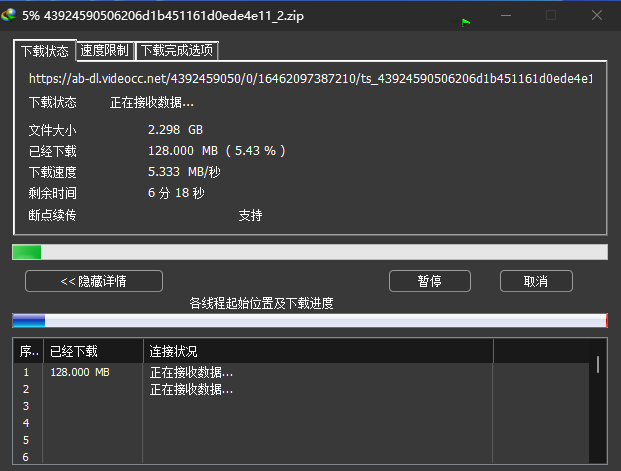Click the download URL text

(310, 78)
